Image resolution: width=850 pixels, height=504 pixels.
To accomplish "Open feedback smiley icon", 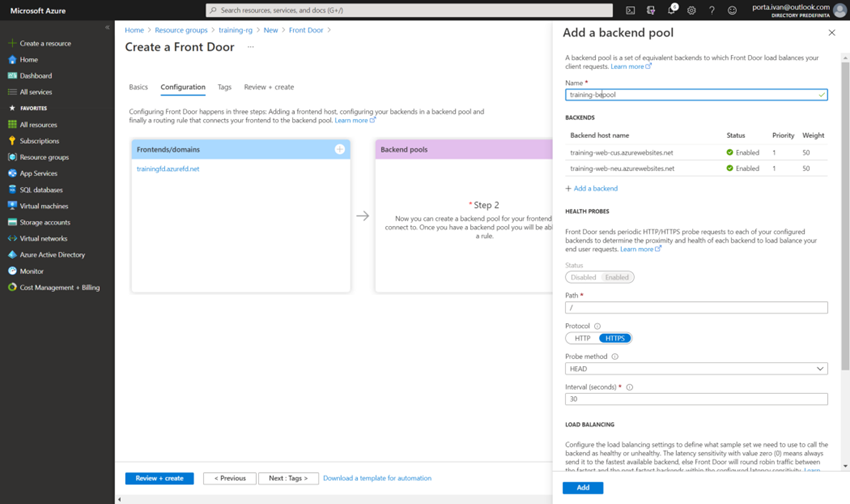I will [x=732, y=10].
